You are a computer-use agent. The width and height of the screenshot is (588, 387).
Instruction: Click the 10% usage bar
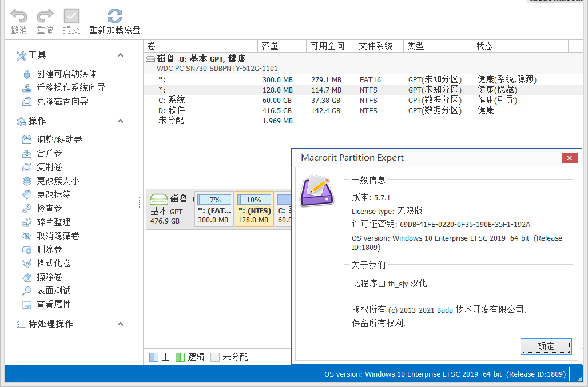pos(254,200)
